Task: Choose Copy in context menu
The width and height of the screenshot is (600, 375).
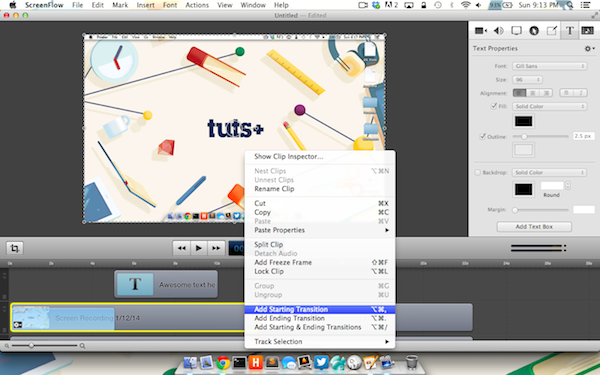Action: tap(320, 212)
